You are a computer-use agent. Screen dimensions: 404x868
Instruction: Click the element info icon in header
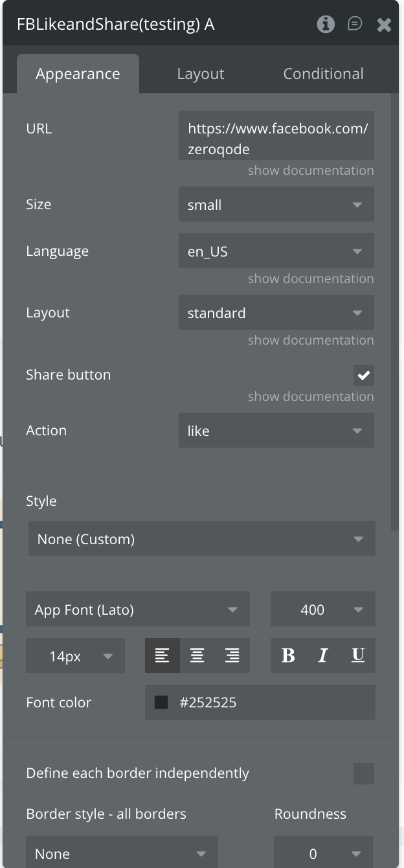point(326,25)
